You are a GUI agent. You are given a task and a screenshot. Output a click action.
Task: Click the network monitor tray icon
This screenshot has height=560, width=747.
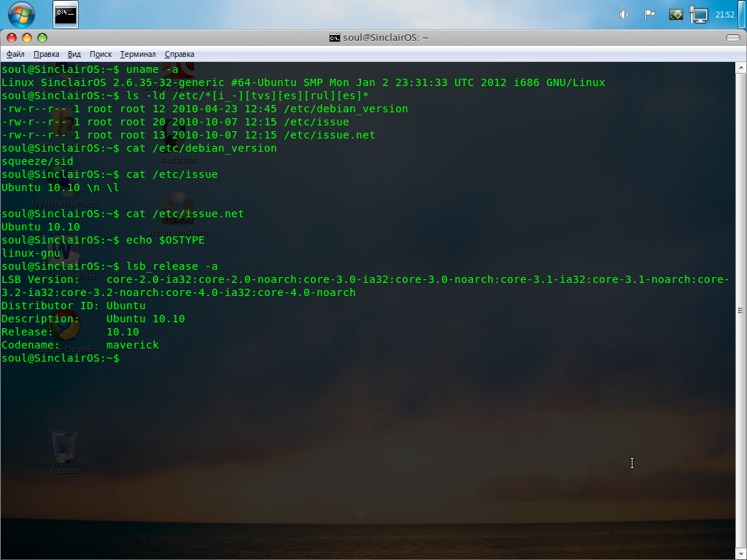699,15
